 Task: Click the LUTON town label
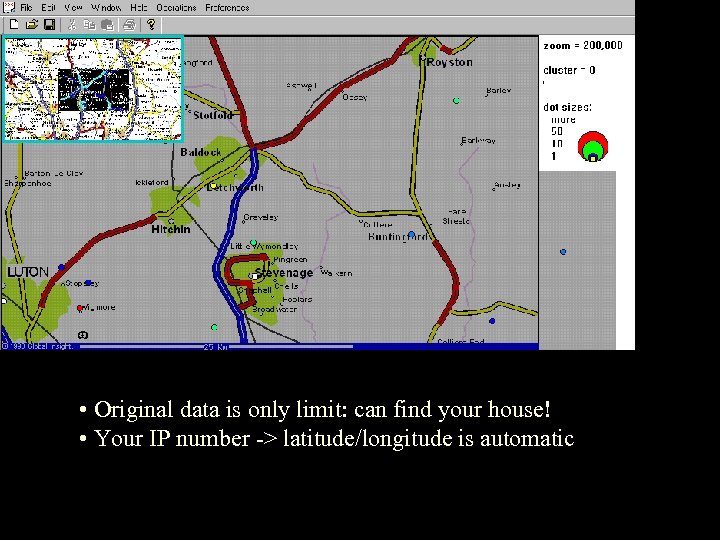(x=28, y=272)
